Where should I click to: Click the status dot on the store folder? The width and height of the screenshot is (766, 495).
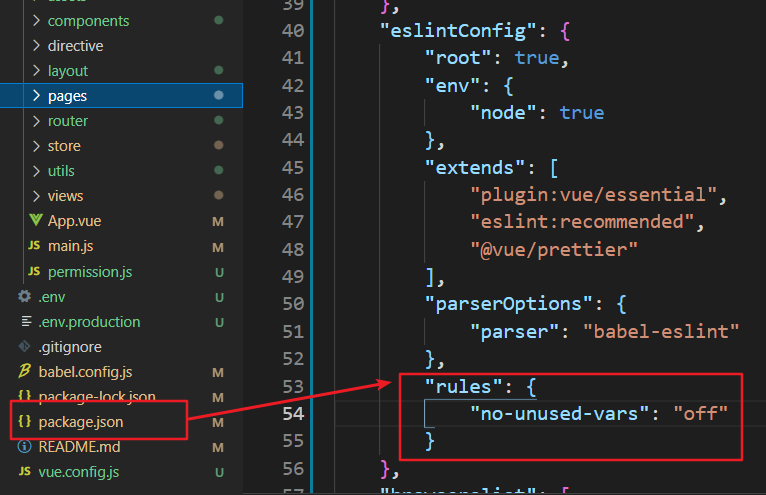click(x=218, y=145)
